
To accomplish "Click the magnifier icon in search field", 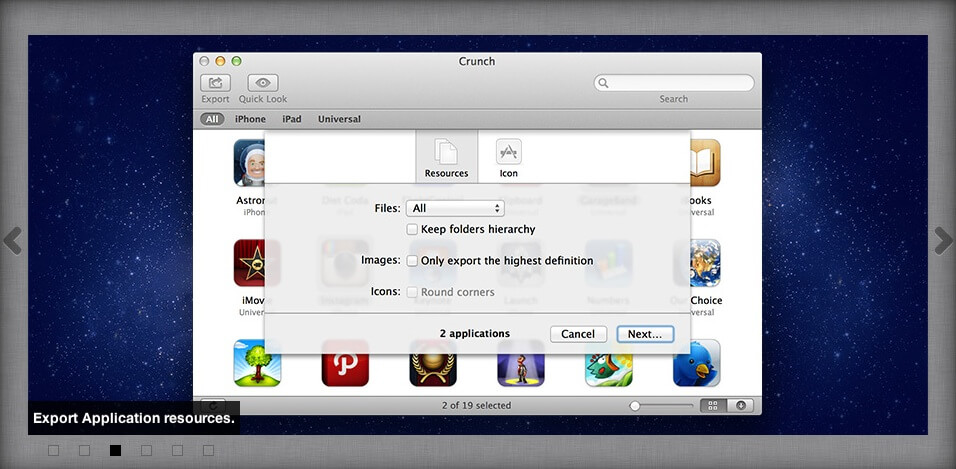I will click(603, 83).
